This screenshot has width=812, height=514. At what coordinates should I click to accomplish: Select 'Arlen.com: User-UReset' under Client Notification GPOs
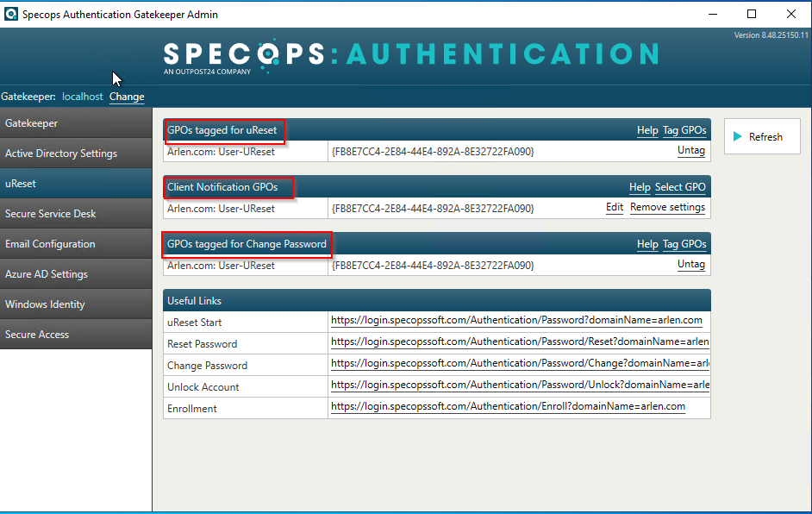pos(221,209)
